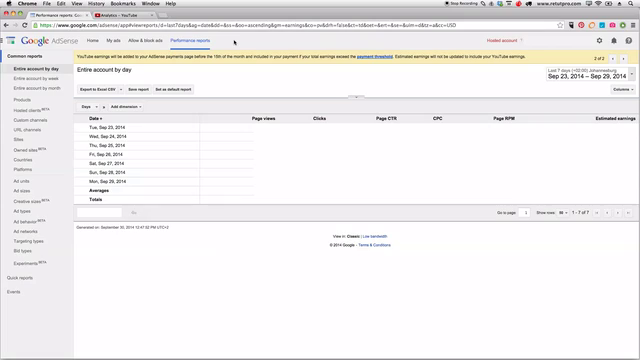Open Targeting types report
This screenshot has width=640, height=360.
tap(29, 241)
